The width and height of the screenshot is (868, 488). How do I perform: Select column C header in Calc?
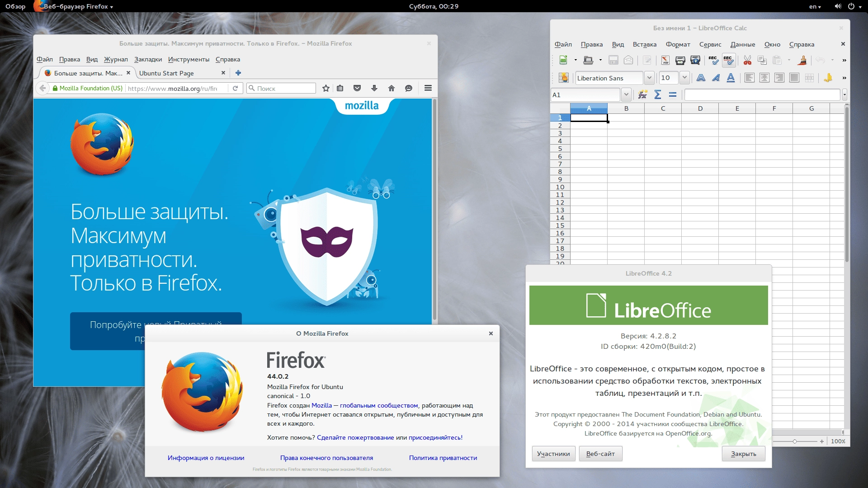[663, 108]
